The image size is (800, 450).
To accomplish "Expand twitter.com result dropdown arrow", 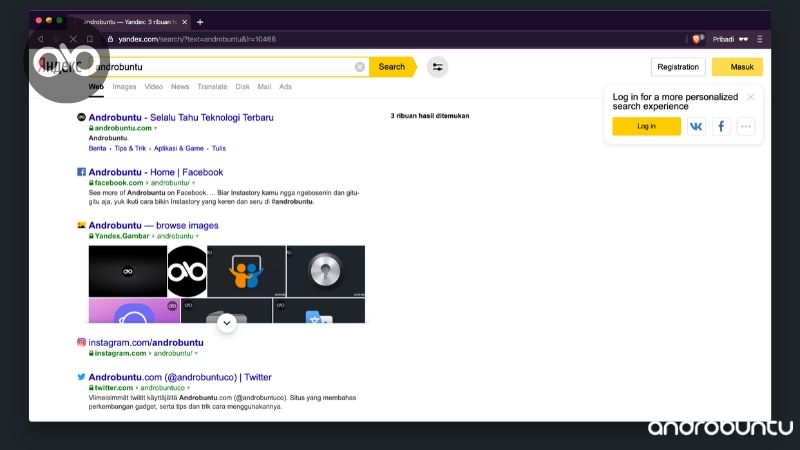I will [189, 388].
